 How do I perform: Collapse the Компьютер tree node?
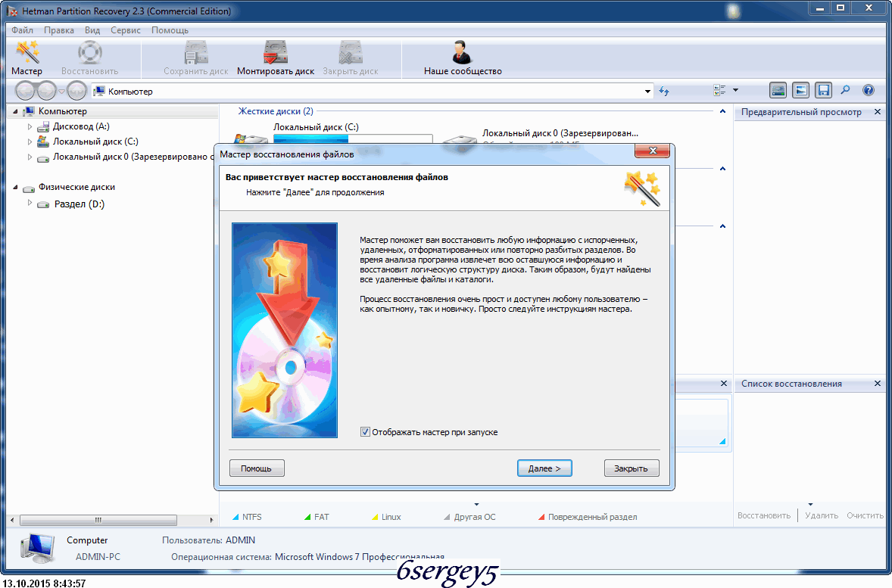point(15,111)
